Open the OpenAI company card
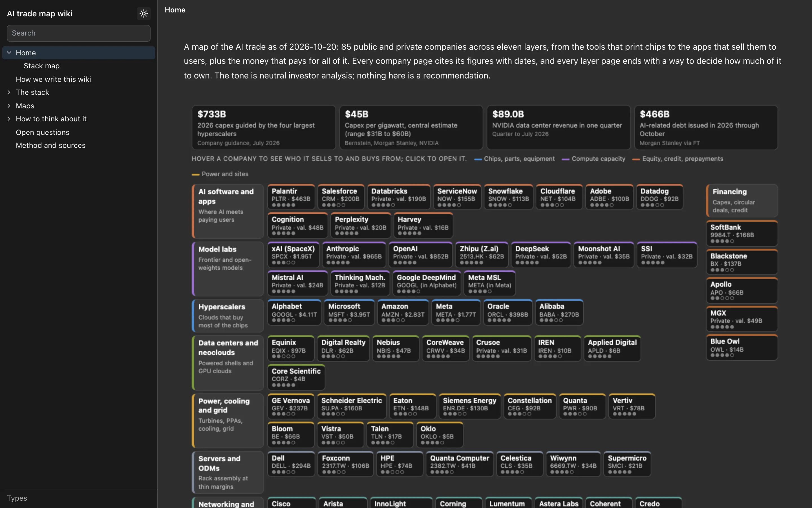 (x=420, y=255)
